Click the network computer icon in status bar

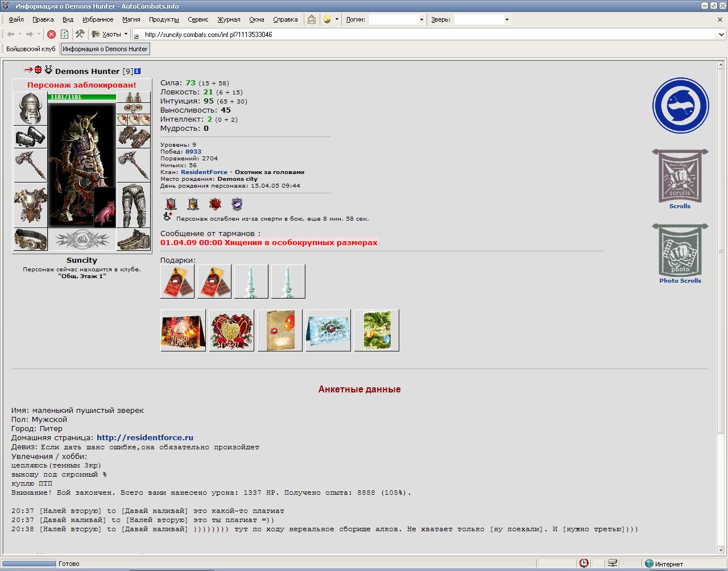tap(613, 563)
